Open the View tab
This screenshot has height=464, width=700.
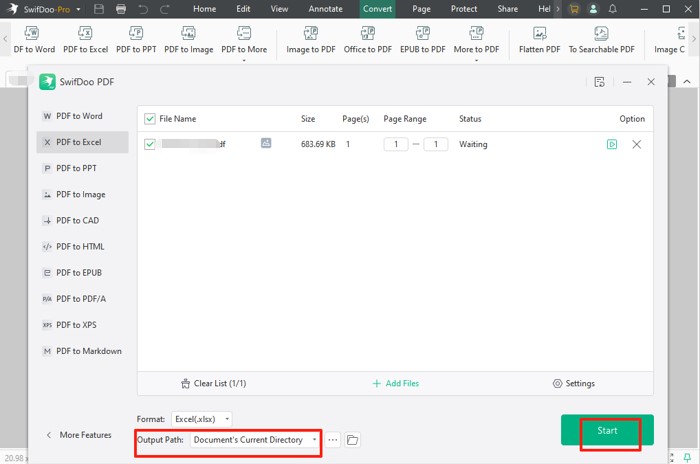coord(279,9)
